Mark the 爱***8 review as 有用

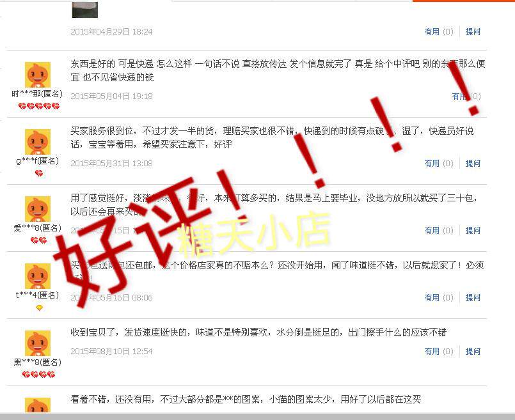point(438,230)
